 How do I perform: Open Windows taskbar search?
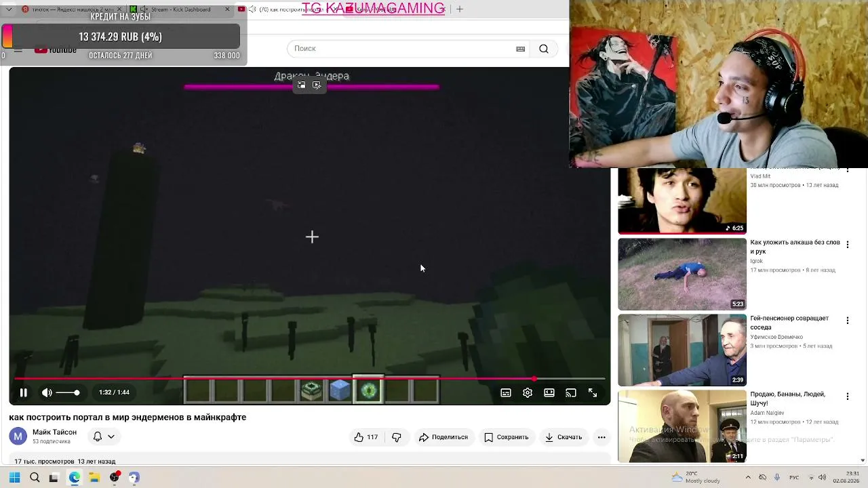click(x=35, y=478)
